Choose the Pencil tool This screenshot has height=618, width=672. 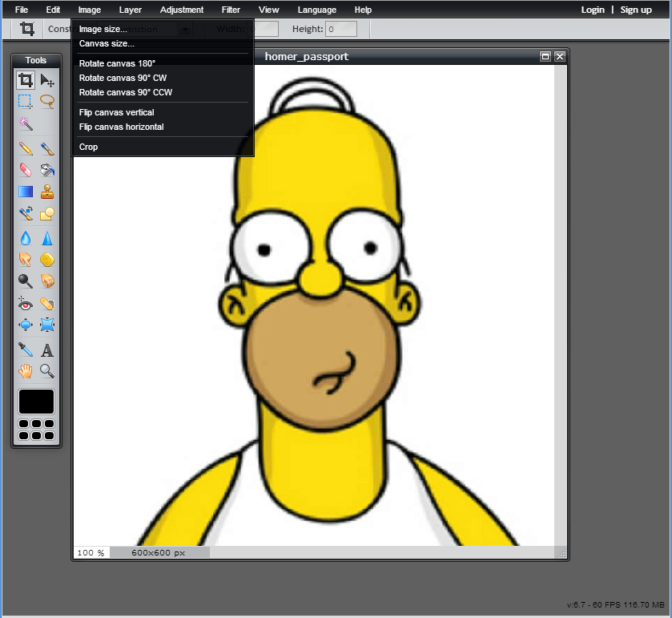[x=26, y=148]
